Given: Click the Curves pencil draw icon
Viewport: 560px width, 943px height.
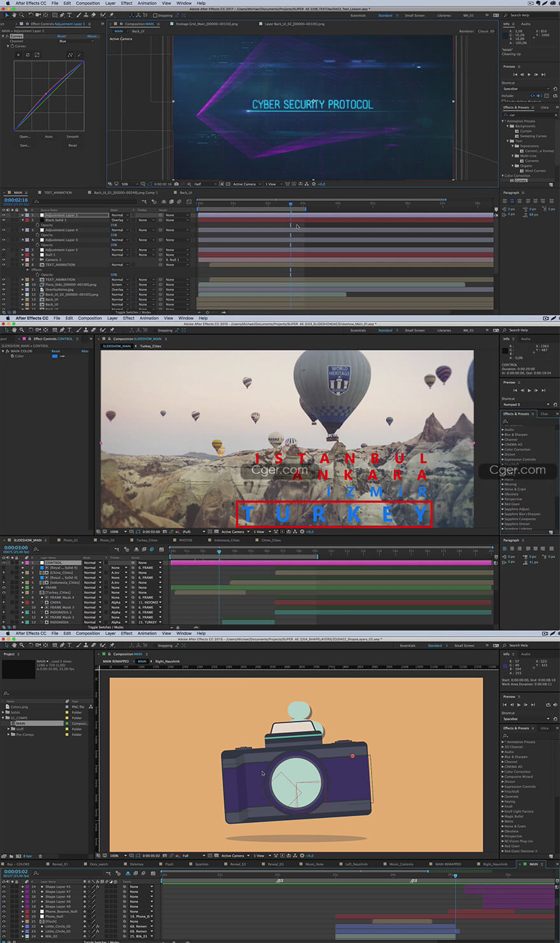Looking at the screenshot, I should (x=79, y=55).
